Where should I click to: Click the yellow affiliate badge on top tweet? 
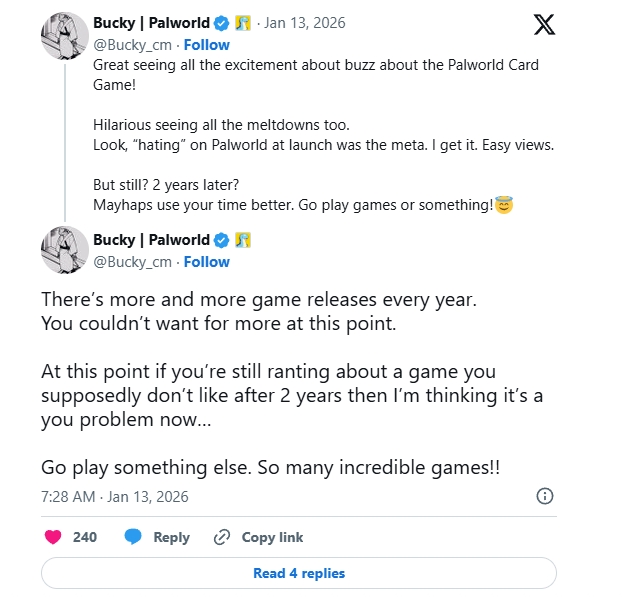[x=243, y=23]
